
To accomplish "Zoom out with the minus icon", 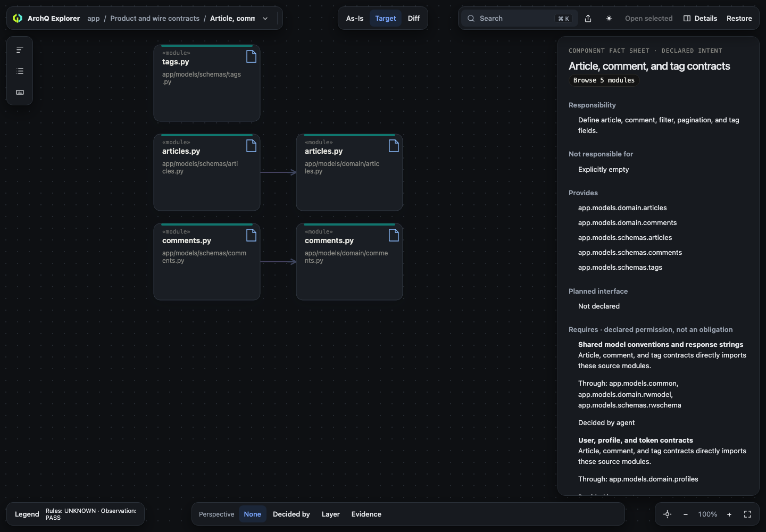I will coord(686,514).
